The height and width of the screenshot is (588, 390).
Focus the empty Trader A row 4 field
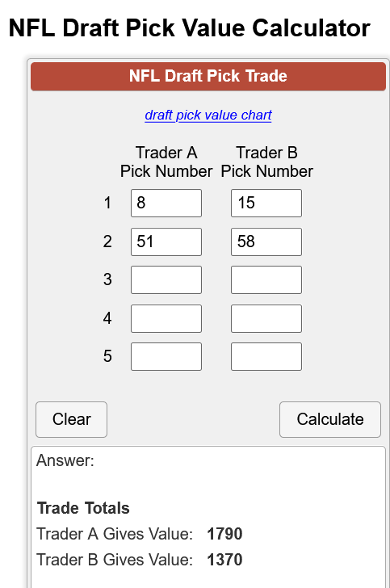pyautogui.click(x=166, y=318)
